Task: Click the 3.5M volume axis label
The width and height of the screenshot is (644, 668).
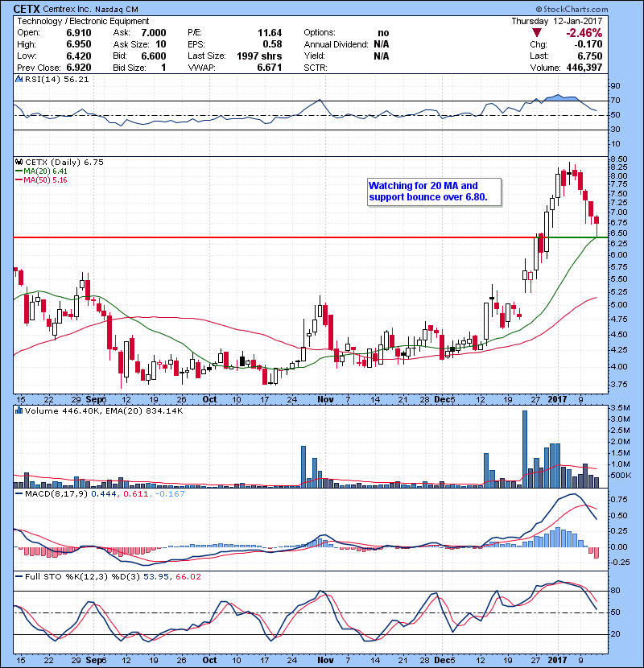Action: point(620,408)
